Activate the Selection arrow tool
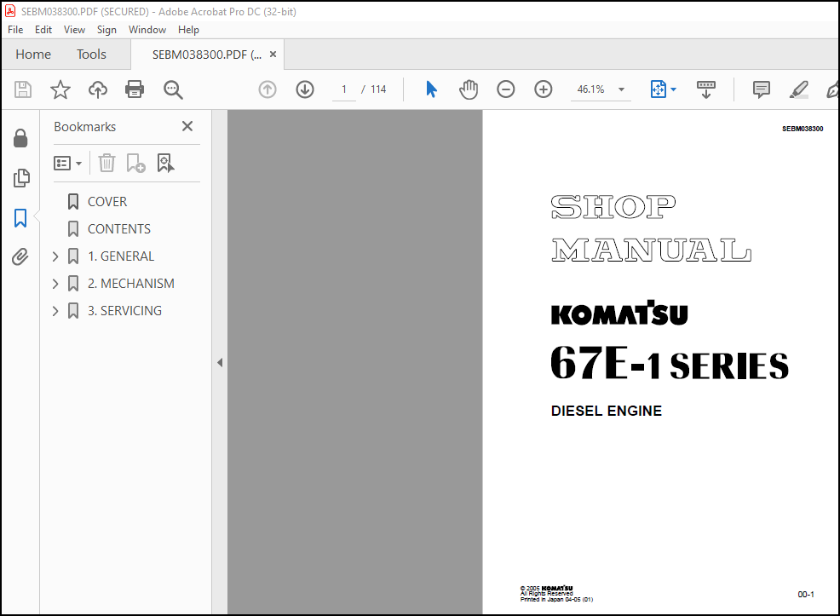 point(431,89)
